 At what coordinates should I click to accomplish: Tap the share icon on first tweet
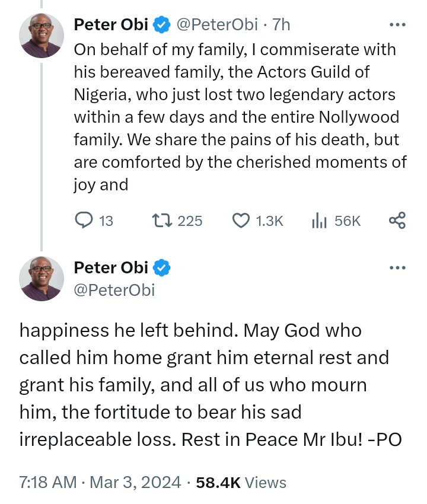[x=397, y=221]
